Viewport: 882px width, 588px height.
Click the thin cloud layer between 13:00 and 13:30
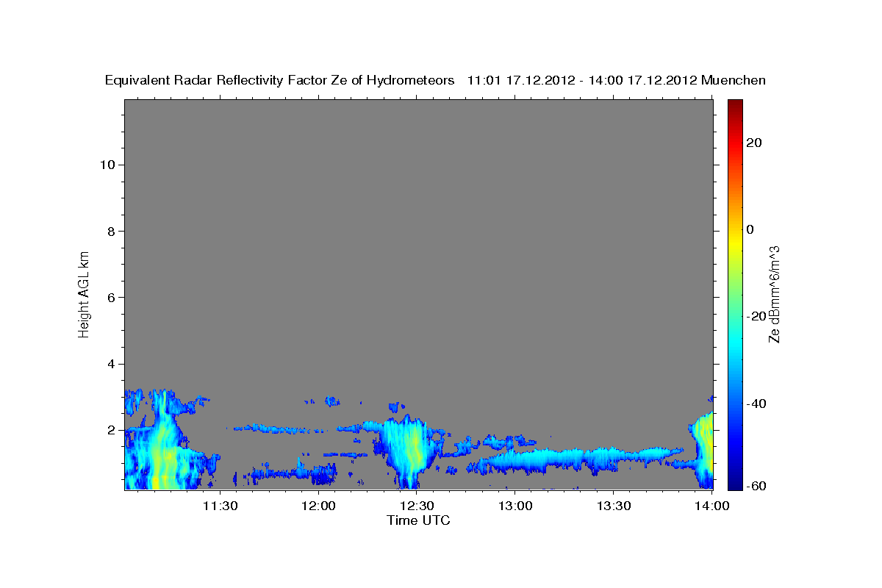pyautogui.click(x=566, y=459)
